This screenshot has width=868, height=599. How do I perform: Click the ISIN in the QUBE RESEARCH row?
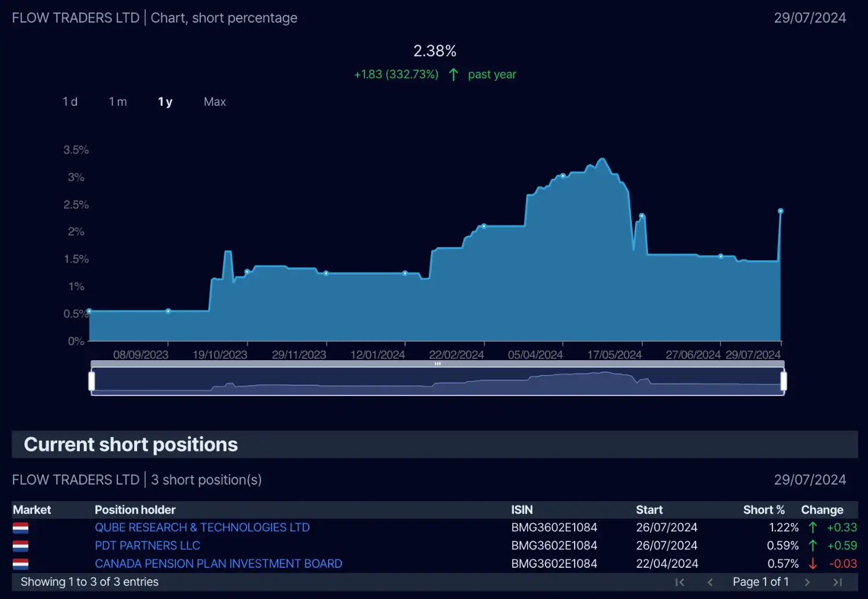pyautogui.click(x=554, y=527)
